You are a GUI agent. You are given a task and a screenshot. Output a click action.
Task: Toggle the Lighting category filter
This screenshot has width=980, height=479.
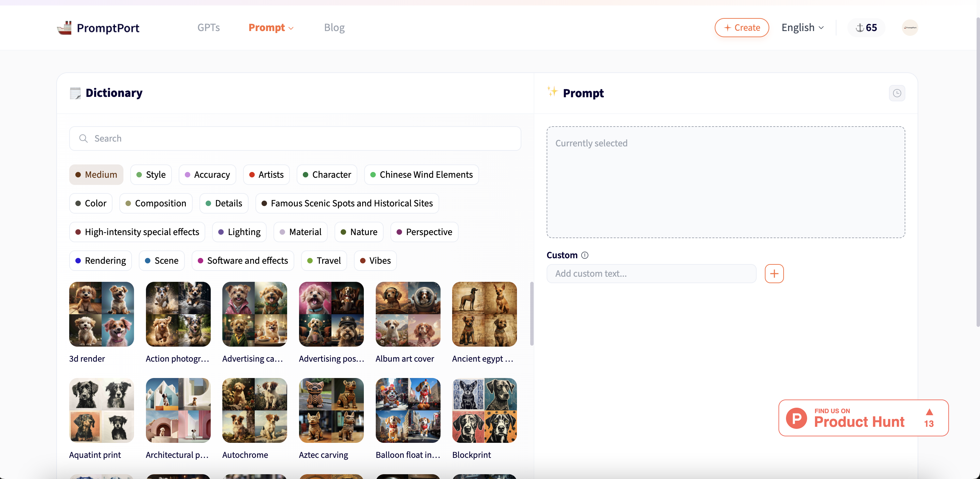point(239,232)
